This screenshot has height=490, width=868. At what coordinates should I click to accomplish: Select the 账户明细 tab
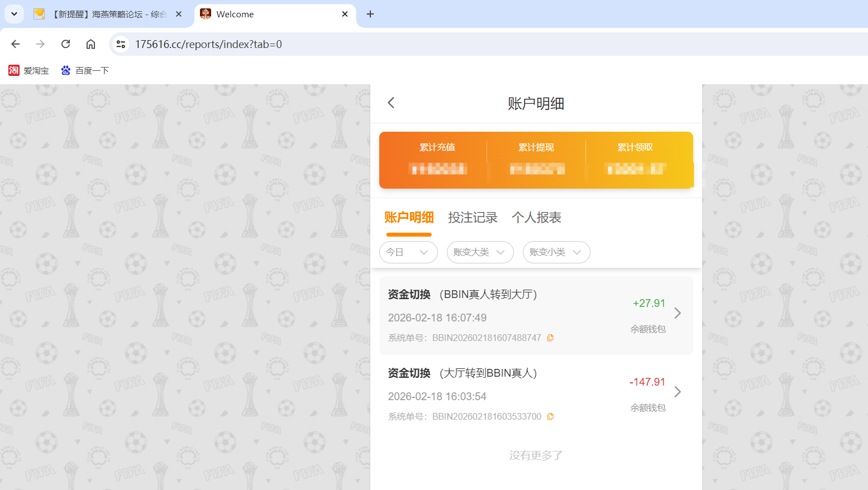(409, 218)
